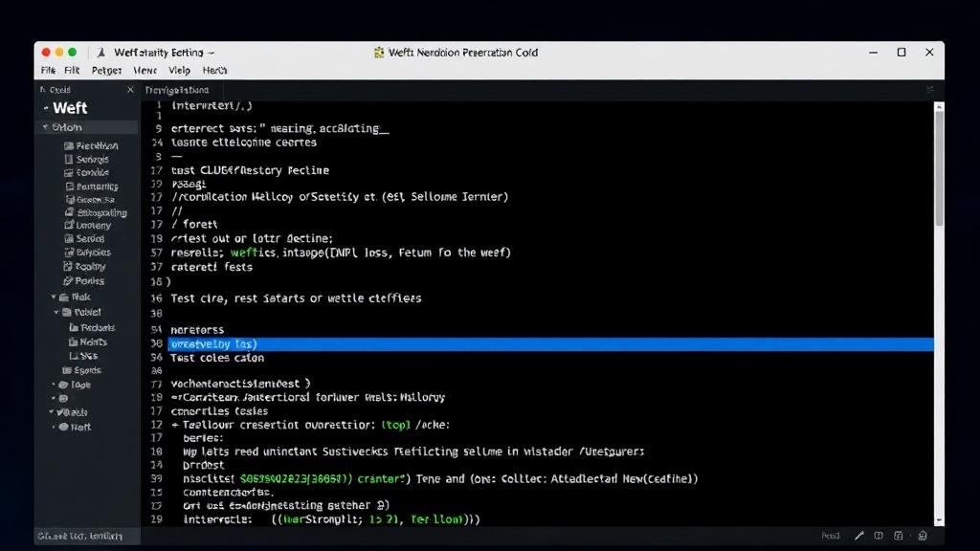This screenshot has height=551, width=980.
Task: Expand the unnamed node below Iage
Action: click(54, 399)
